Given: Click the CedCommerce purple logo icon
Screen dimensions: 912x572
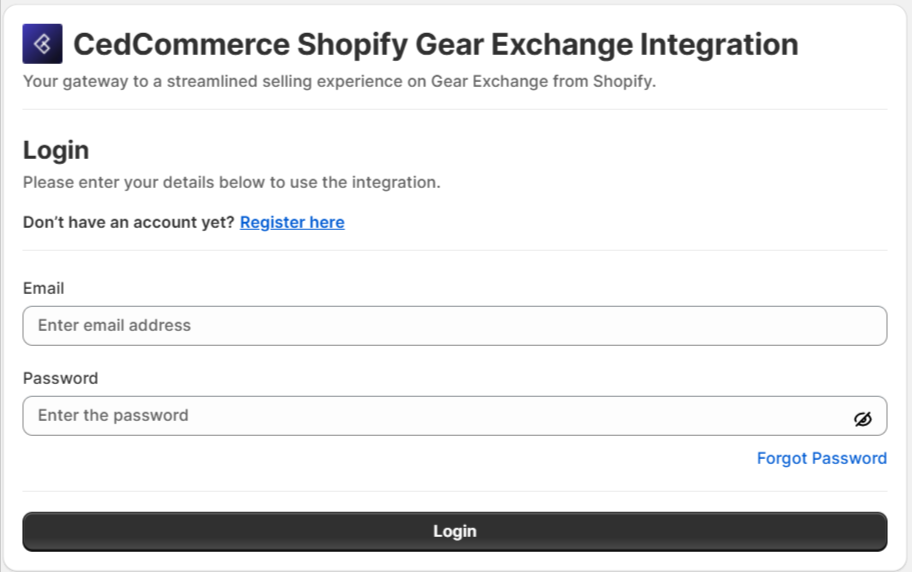Looking at the screenshot, I should click(42, 44).
